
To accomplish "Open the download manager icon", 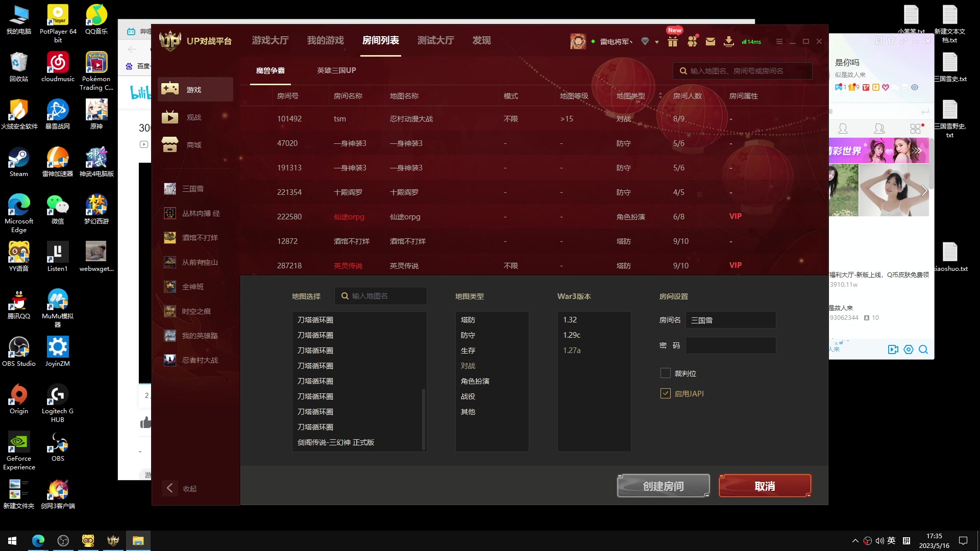I will (729, 42).
